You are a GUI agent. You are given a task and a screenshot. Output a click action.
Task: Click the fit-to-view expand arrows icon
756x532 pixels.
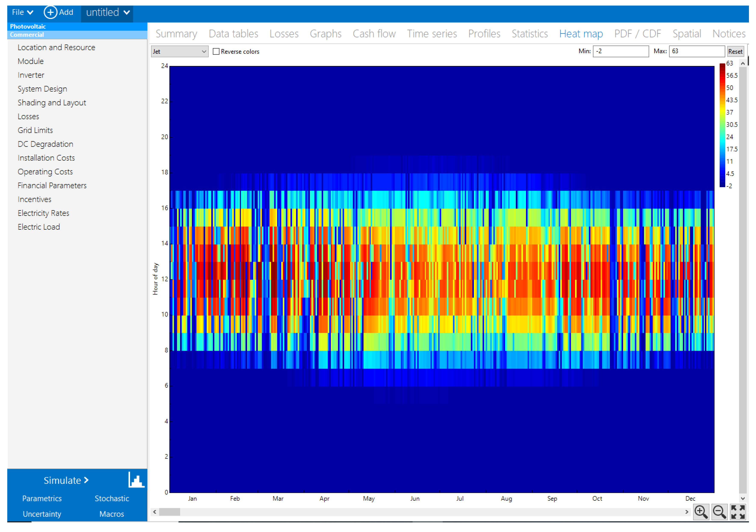click(738, 512)
